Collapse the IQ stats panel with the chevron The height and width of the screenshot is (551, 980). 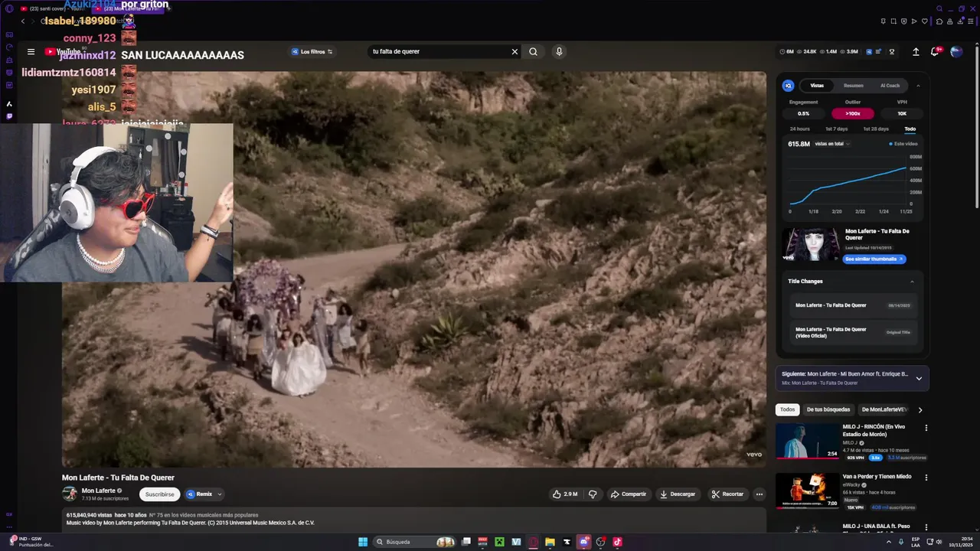point(918,86)
